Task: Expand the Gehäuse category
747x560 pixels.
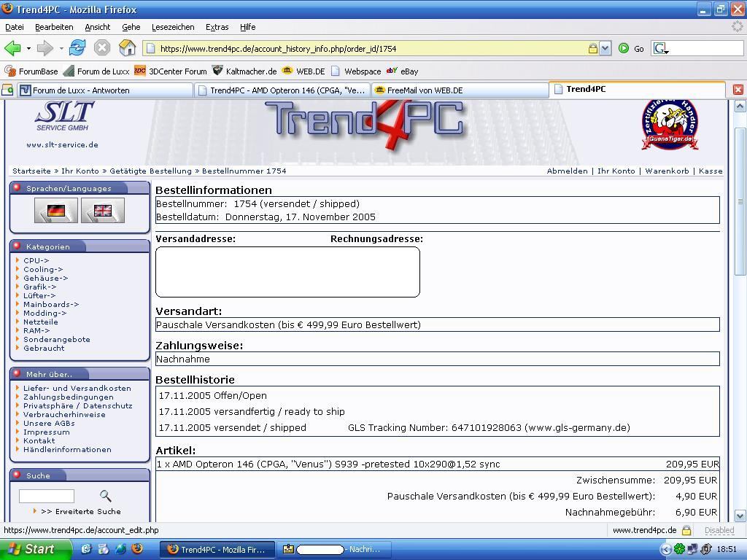Action: point(46,278)
